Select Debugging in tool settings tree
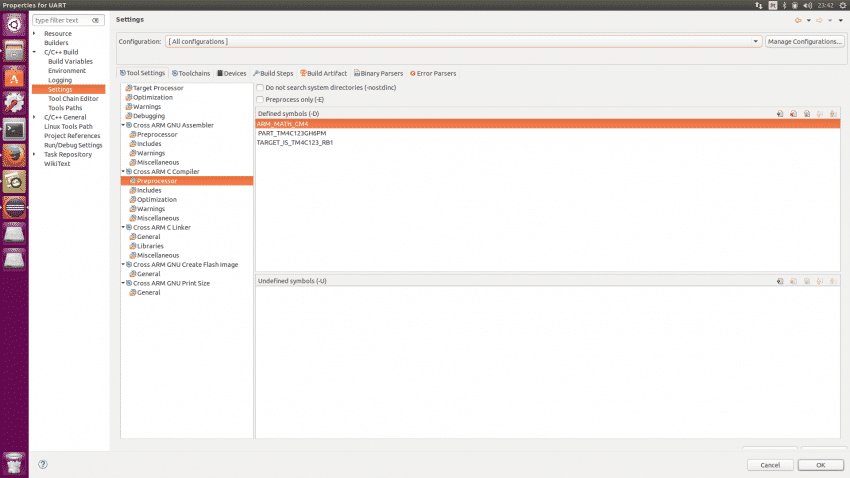850x478 pixels. (149, 116)
